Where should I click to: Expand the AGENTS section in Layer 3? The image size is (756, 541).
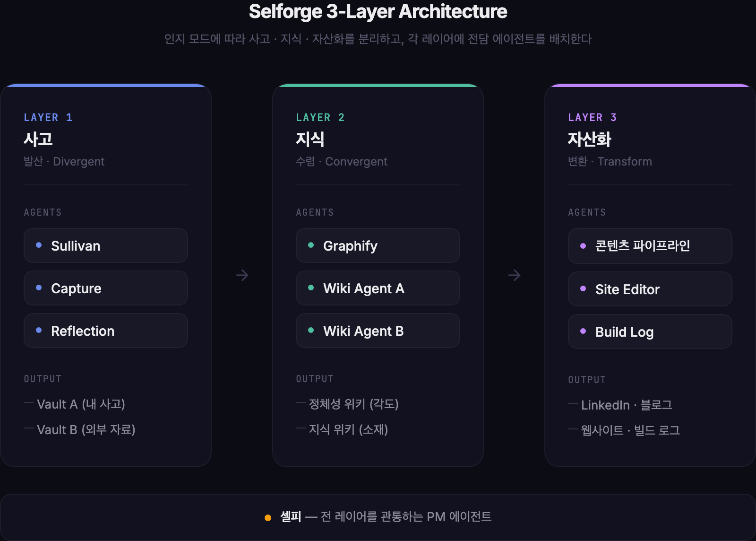[x=587, y=212]
